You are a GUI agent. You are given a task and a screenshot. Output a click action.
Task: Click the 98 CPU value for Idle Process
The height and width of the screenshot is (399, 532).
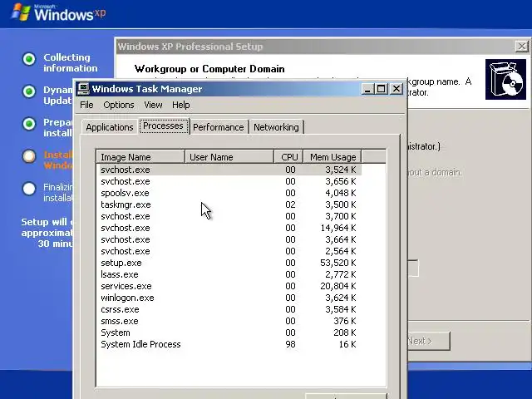tap(290, 344)
